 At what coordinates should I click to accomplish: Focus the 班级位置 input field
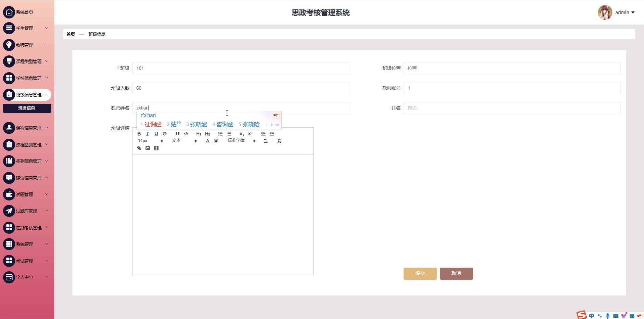pyautogui.click(x=512, y=68)
